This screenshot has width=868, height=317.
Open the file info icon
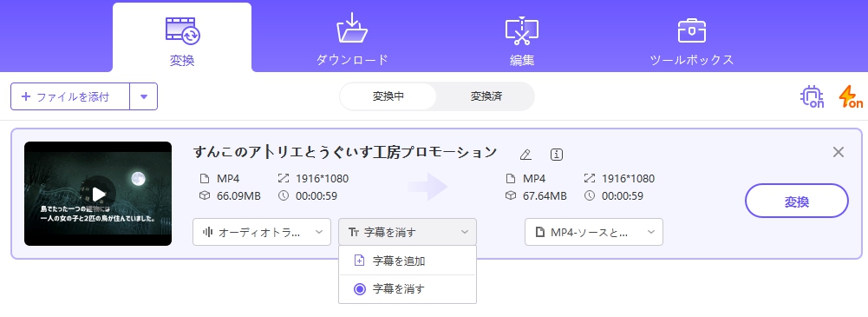click(557, 155)
